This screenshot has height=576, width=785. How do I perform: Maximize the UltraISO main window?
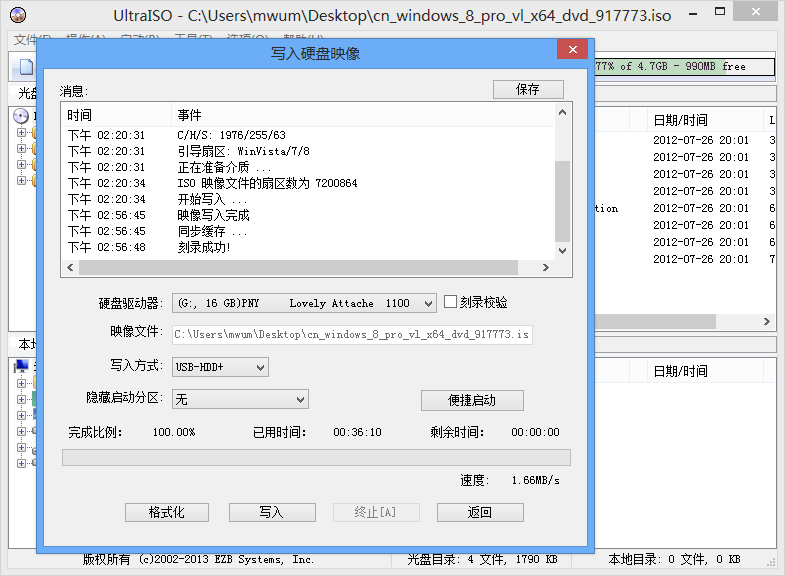[x=720, y=12]
